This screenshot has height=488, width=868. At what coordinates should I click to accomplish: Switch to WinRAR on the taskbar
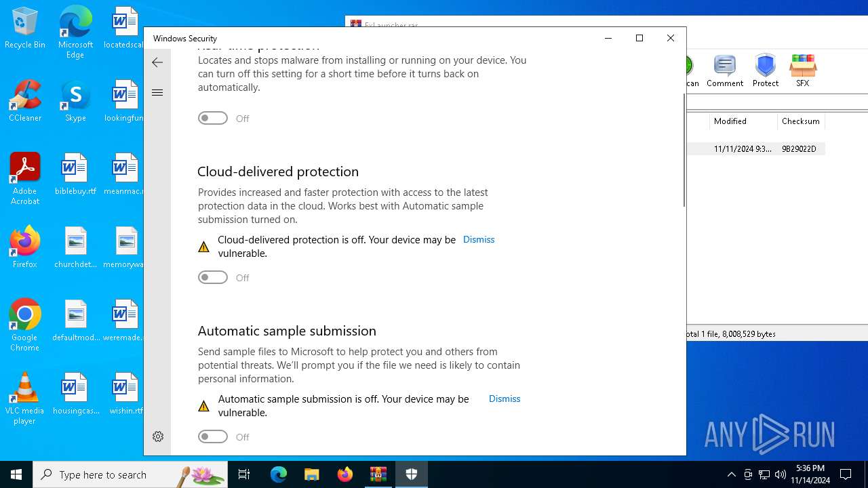378,474
